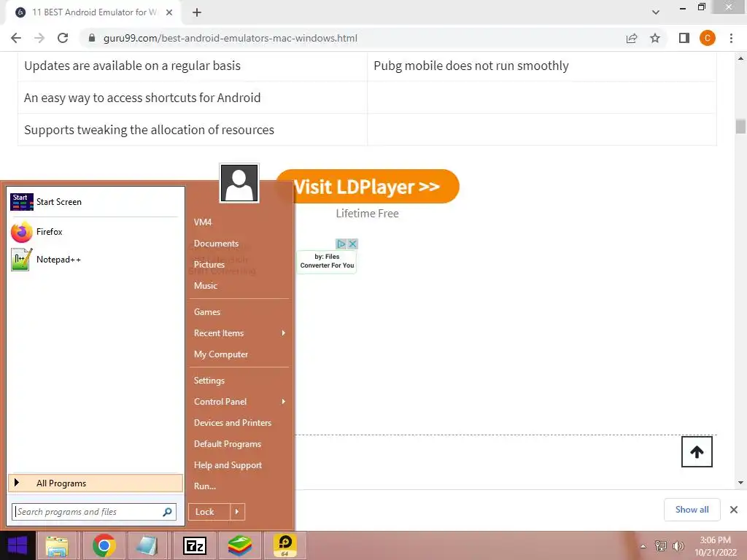747x560 pixels.
Task: Expand Recent Items submenu arrow
Action: point(284,332)
